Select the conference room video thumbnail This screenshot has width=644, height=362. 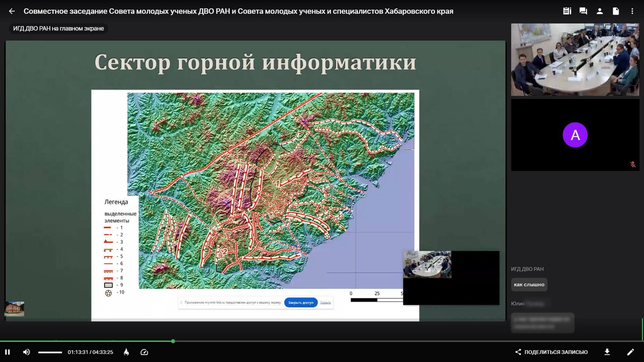(575, 60)
